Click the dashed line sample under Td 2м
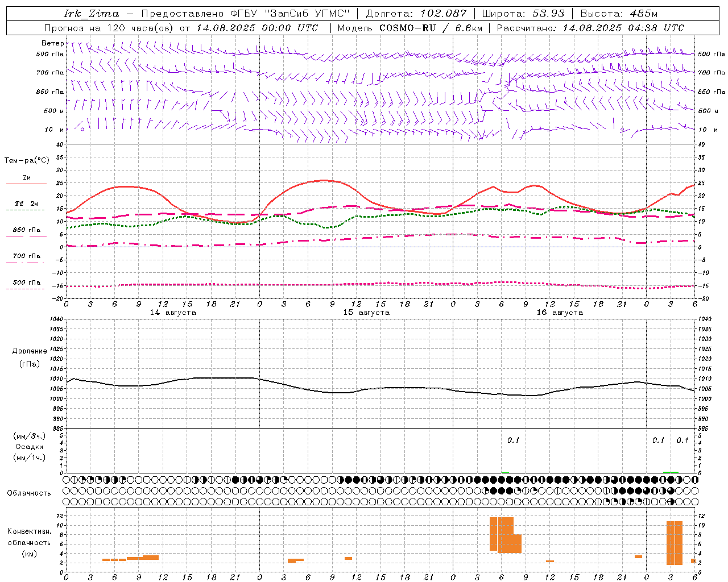728x582 pixels. (25, 210)
